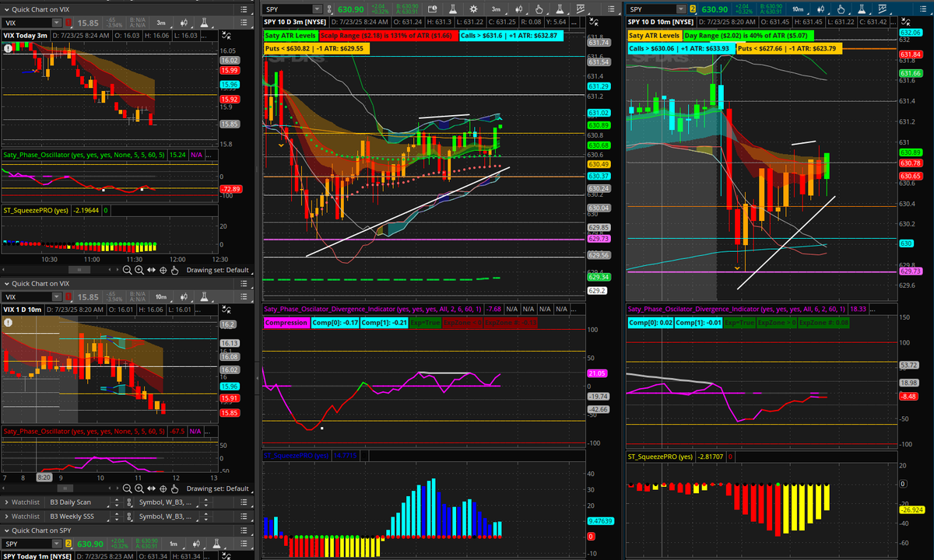Click the autoscale arrows icon on VIX 3m chart
This screenshot has height=560, width=934.
click(228, 35)
